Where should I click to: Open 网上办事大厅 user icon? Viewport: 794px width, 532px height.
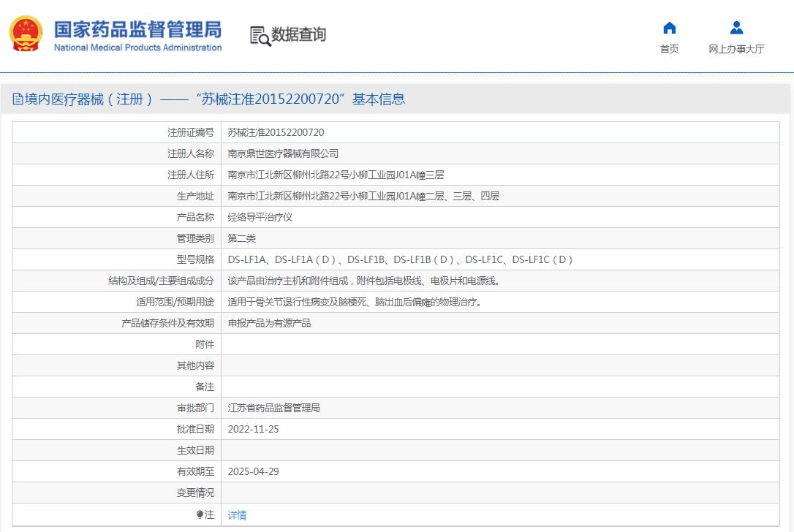[x=736, y=28]
